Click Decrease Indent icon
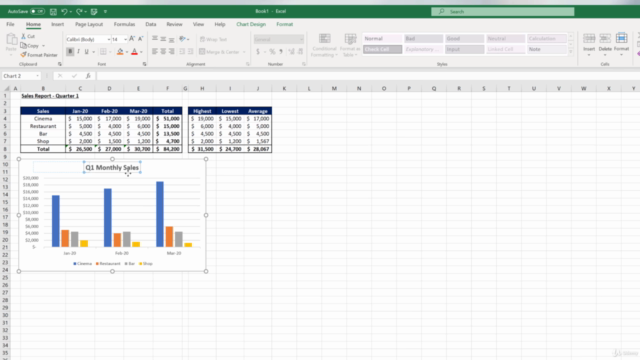Image resolution: width=640 pixels, height=360 pixels. 182,51
